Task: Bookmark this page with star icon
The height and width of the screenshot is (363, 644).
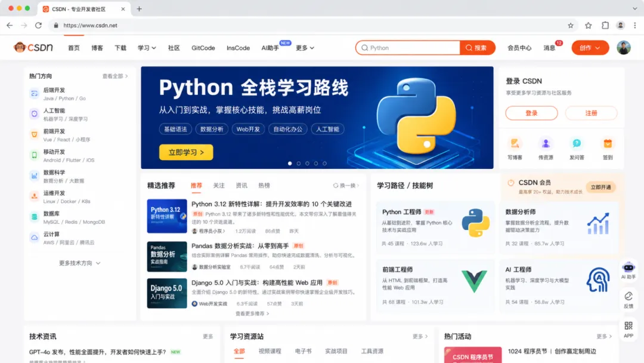Action: tap(571, 26)
